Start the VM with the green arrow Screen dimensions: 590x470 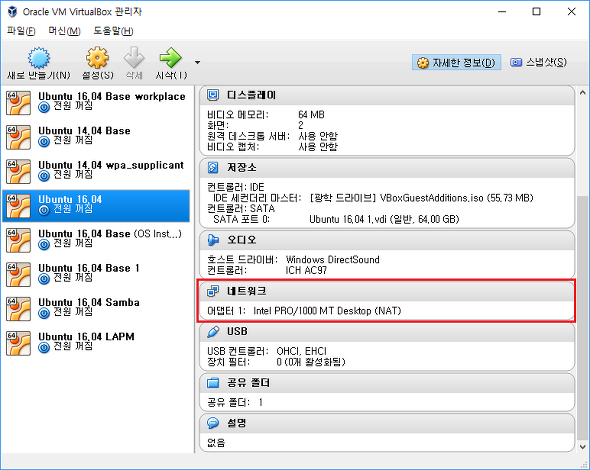click(170, 58)
